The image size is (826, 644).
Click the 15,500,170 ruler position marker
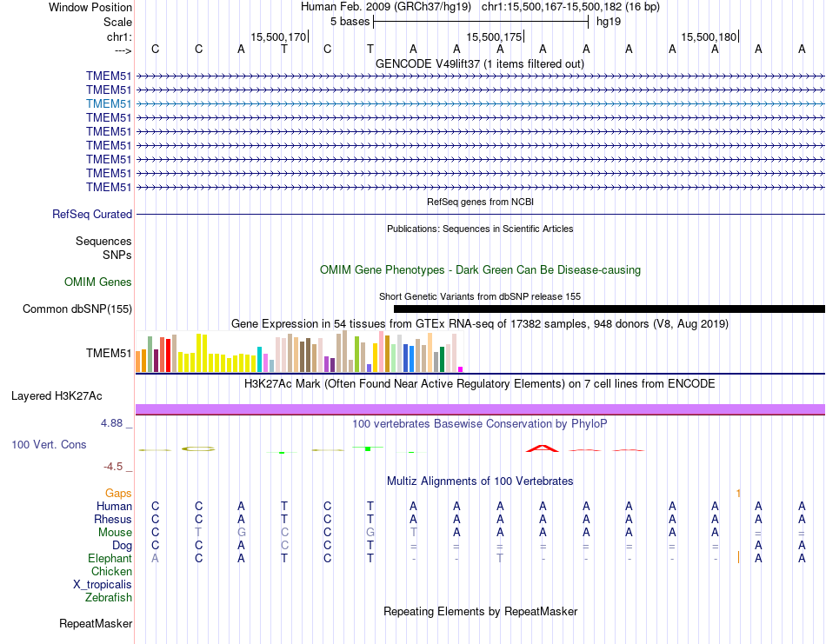point(278,37)
